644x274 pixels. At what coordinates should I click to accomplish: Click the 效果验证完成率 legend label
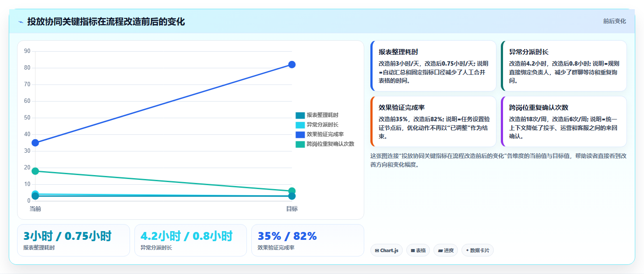click(x=325, y=134)
